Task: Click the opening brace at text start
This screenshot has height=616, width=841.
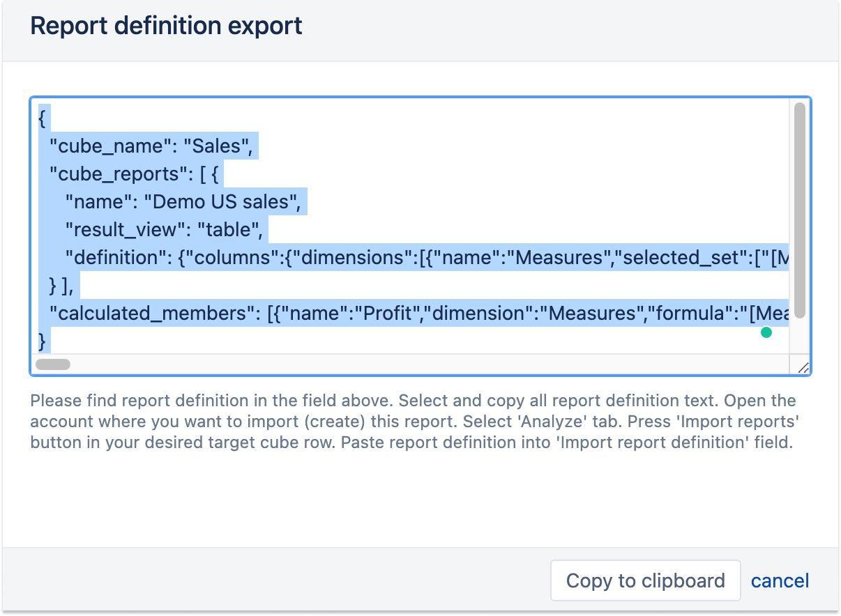Action: click(x=43, y=118)
